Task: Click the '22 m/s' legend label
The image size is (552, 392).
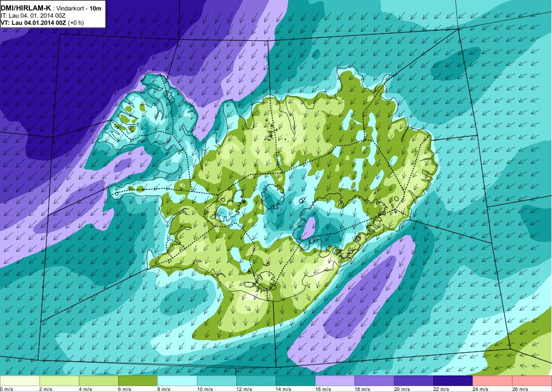Action: 442,389
